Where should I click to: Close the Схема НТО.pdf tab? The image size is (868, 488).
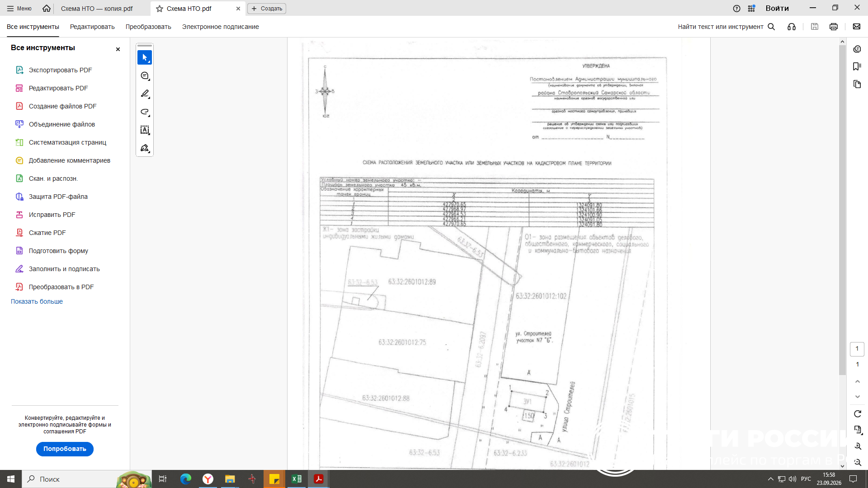point(238,9)
